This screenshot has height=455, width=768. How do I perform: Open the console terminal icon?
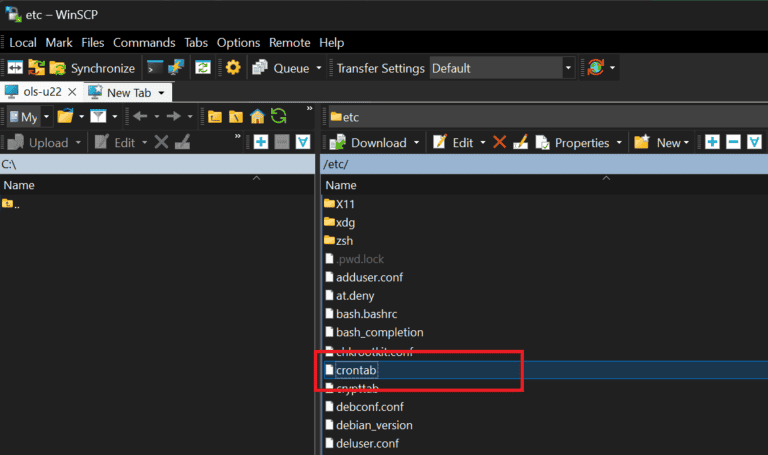pos(155,68)
